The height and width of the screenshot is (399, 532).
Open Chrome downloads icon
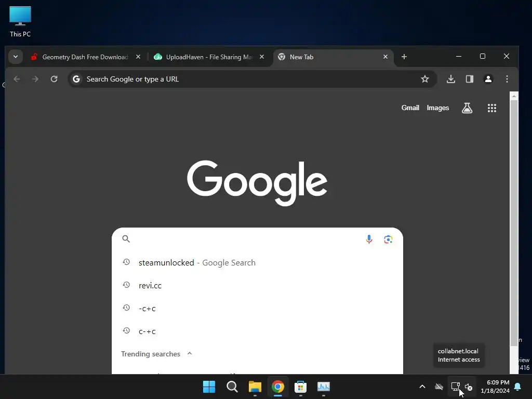click(x=451, y=79)
